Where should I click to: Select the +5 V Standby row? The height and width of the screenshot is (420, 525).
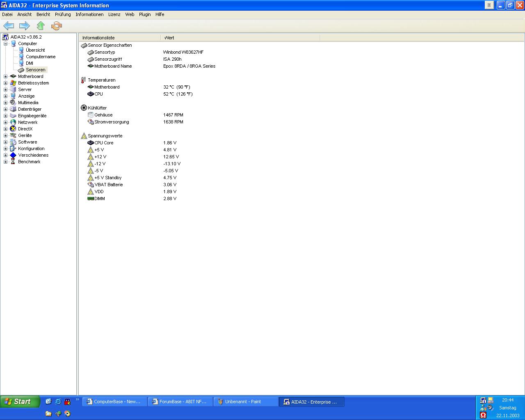point(108,178)
